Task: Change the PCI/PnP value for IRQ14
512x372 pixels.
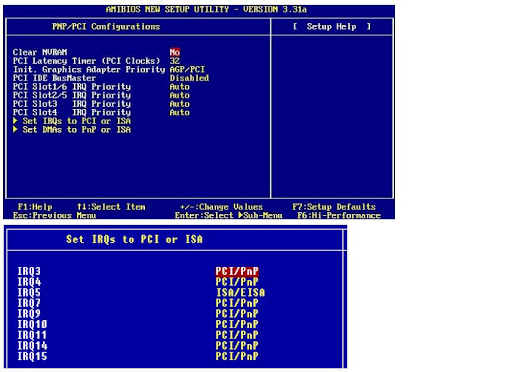Action: point(237,346)
